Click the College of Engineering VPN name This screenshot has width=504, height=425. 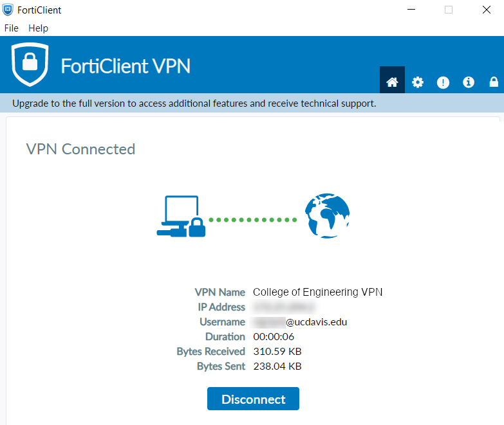[x=317, y=292]
